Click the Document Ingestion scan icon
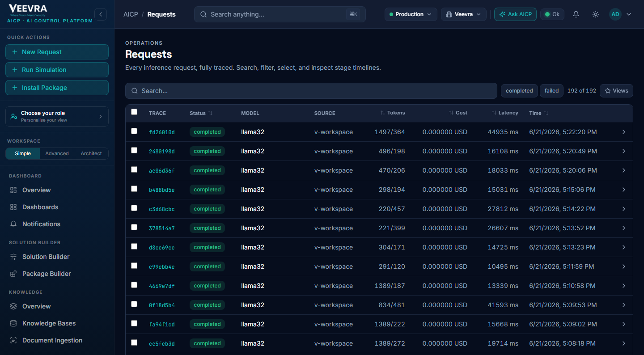This screenshot has width=644, height=355. pyautogui.click(x=13, y=340)
